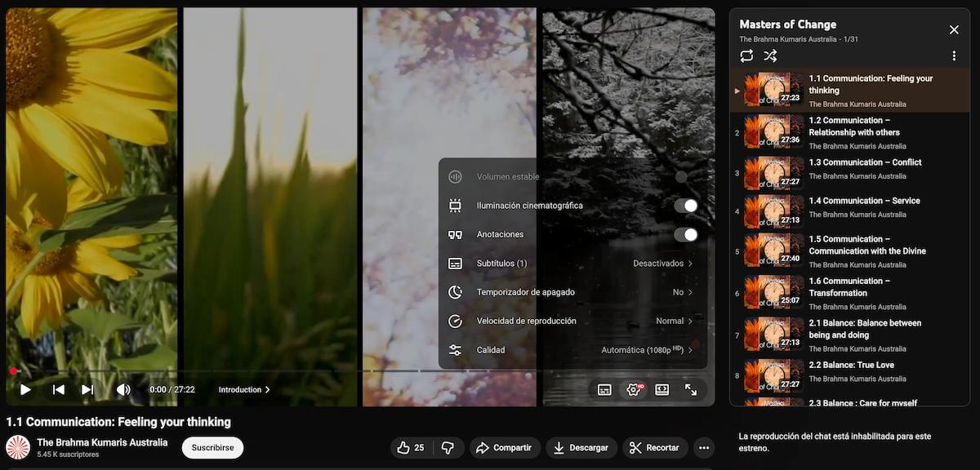The height and width of the screenshot is (470, 980).
Task: Click the Compartir share button
Action: coord(504,448)
